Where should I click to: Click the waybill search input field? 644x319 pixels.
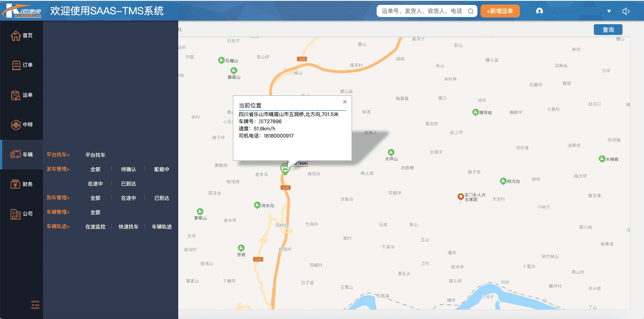coord(421,11)
